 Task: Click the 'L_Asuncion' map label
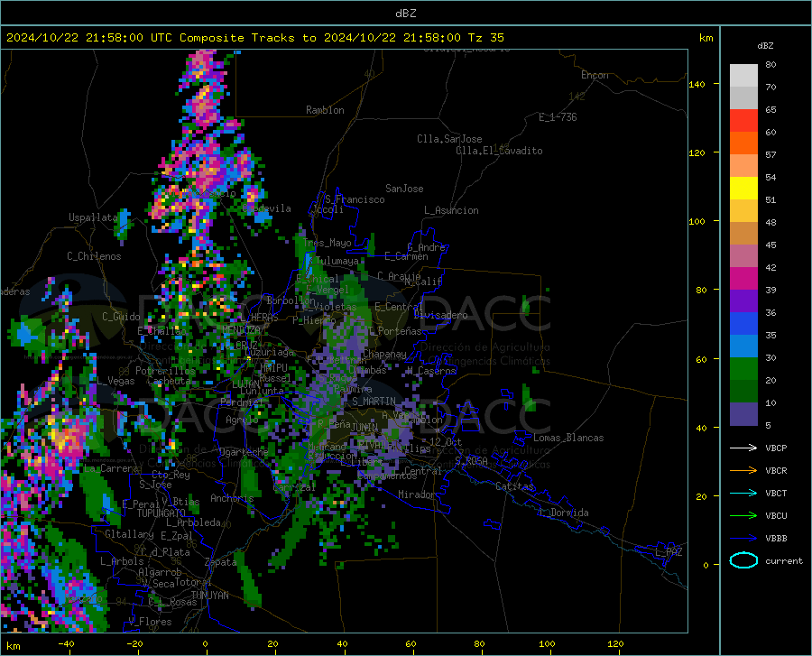451,210
